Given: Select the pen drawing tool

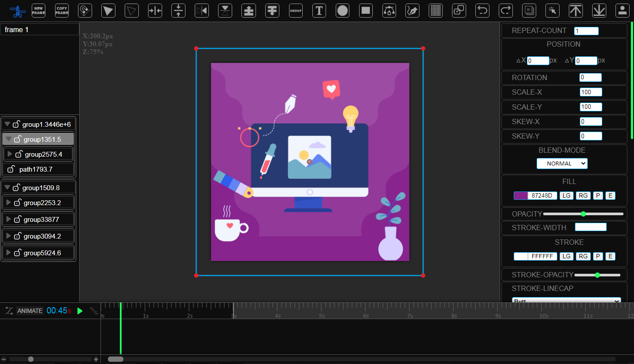Looking at the screenshot, I should [x=412, y=11].
